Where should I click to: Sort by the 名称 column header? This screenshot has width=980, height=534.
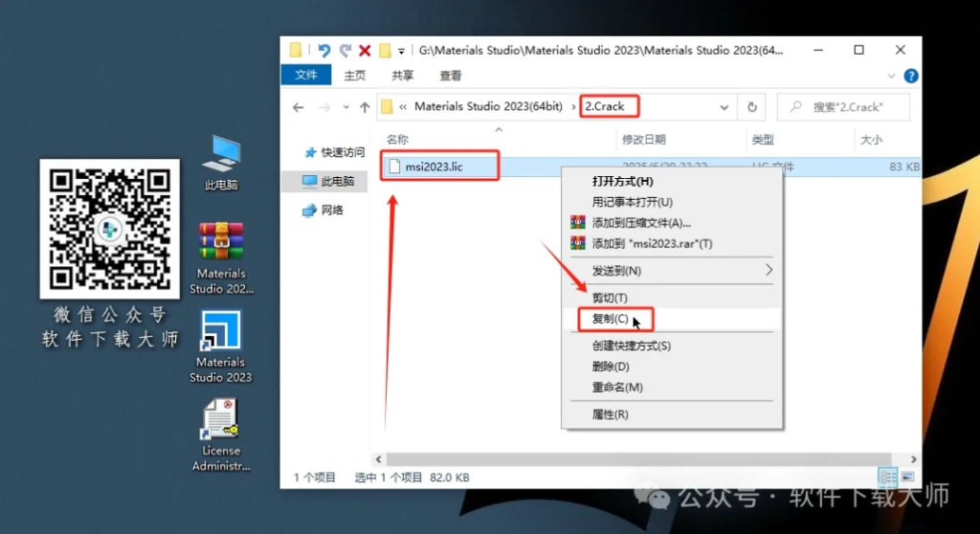coord(397,140)
